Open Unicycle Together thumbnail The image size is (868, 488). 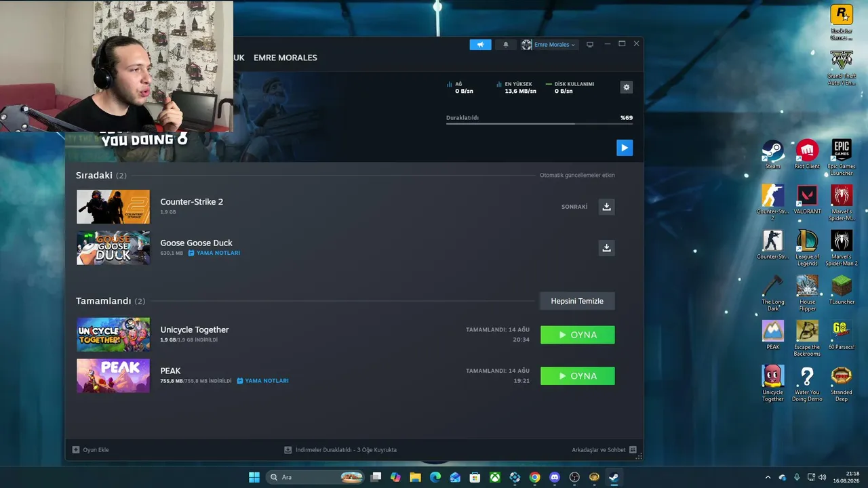point(113,335)
